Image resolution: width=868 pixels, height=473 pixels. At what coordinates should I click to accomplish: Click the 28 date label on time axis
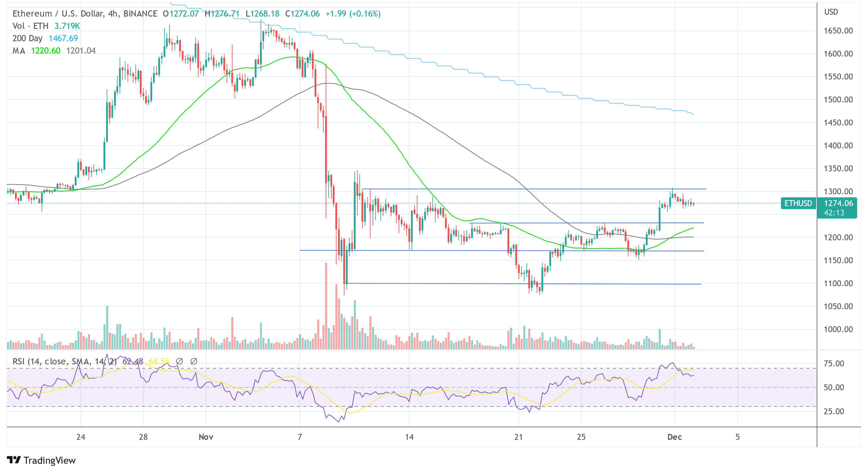pyautogui.click(x=143, y=437)
